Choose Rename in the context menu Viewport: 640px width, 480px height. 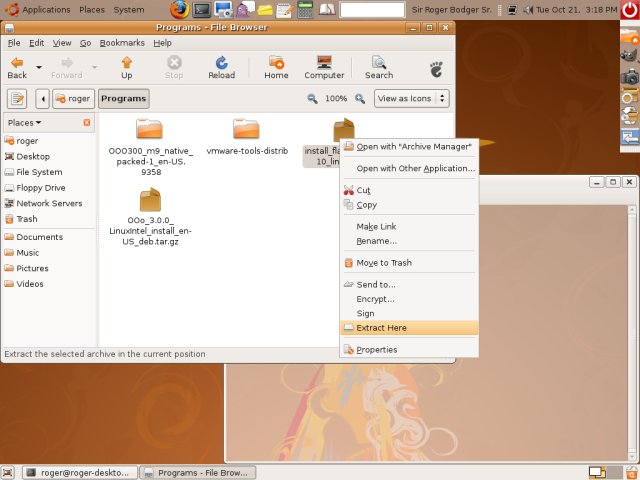point(409,241)
